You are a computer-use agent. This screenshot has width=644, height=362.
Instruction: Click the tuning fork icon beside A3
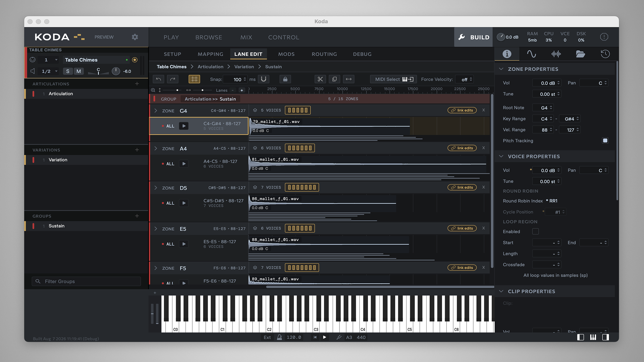point(339,337)
